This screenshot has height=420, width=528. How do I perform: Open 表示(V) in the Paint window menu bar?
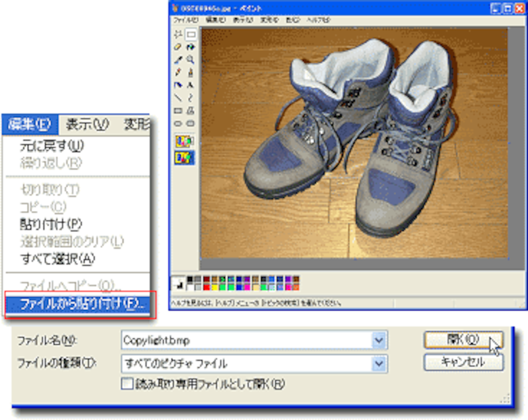[x=243, y=20]
